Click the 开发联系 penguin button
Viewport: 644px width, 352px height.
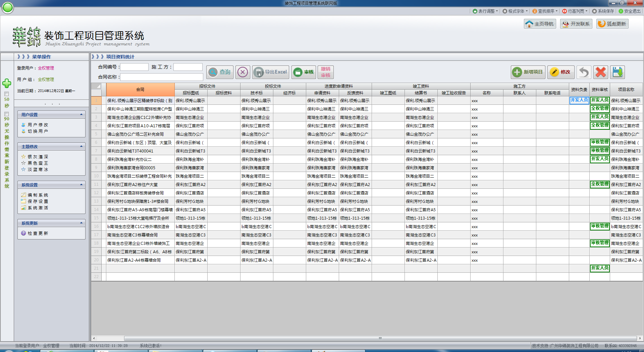576,24
